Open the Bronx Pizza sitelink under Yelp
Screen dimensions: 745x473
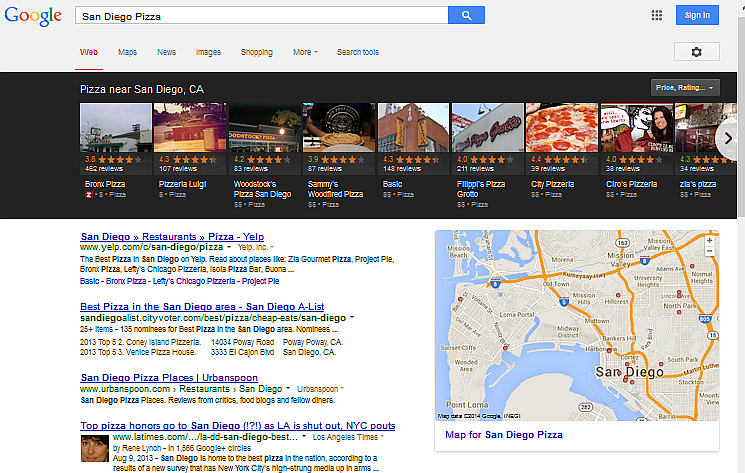[125, 281]
